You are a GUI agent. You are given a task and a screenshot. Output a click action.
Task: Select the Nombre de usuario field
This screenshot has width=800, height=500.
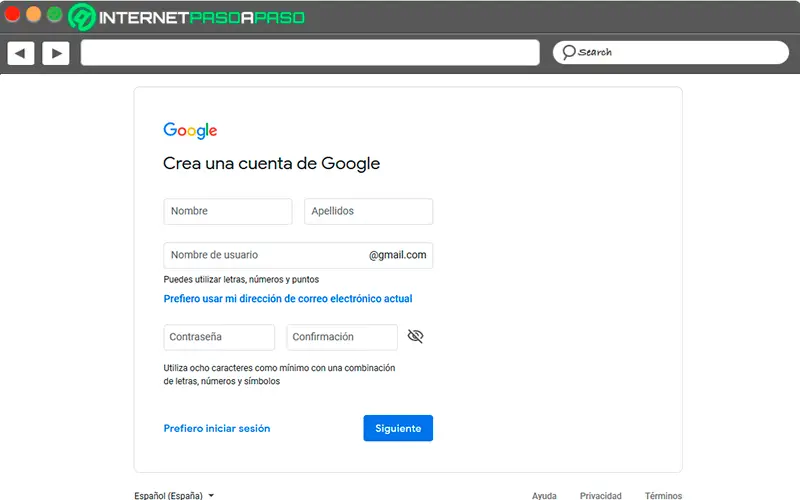click(x=298, y=255)
